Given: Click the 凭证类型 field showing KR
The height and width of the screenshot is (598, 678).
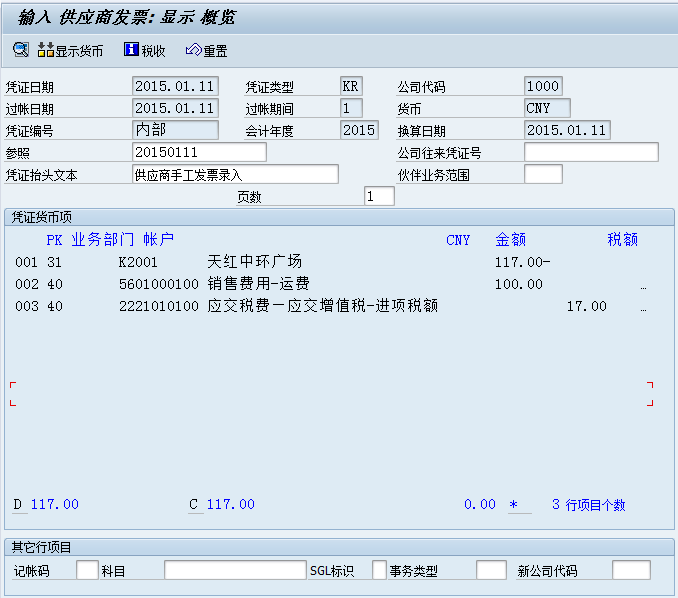Looking at the screenshot, I should (351, 86).
